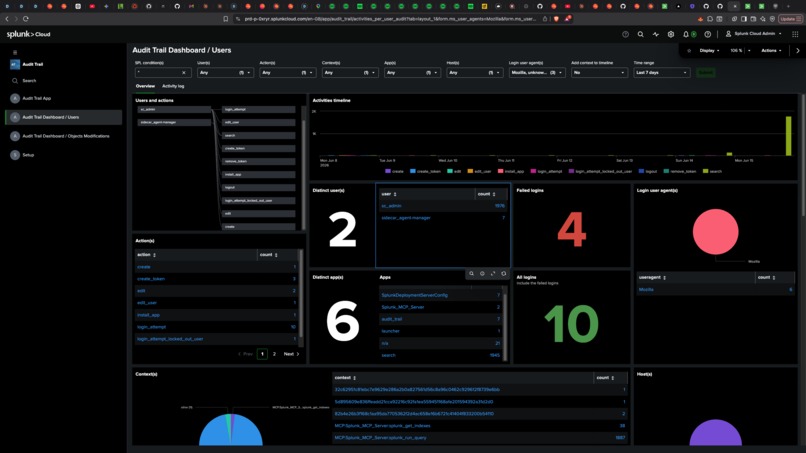Viewport: 806px width, 453px height.
Task: Open the Host(s) filter dropdown
Action: pyautogui.click(x=474, y=73)
